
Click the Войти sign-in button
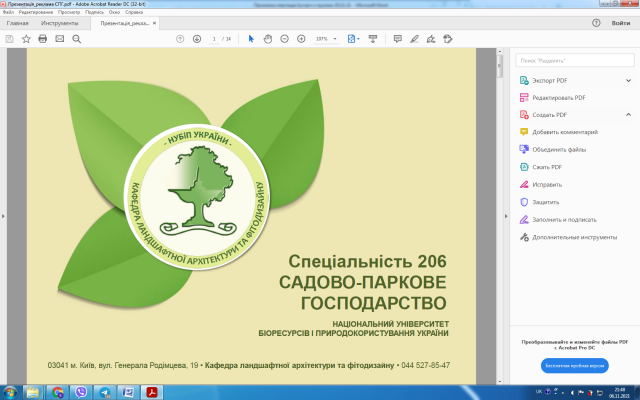coord(620,22)
